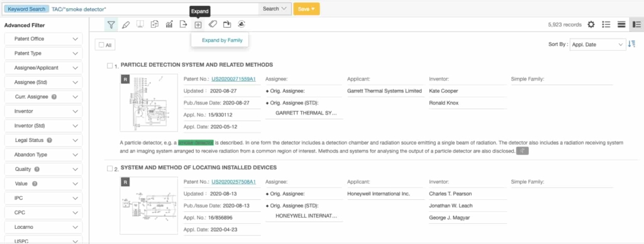Click the export document icon

coord(183,25)
